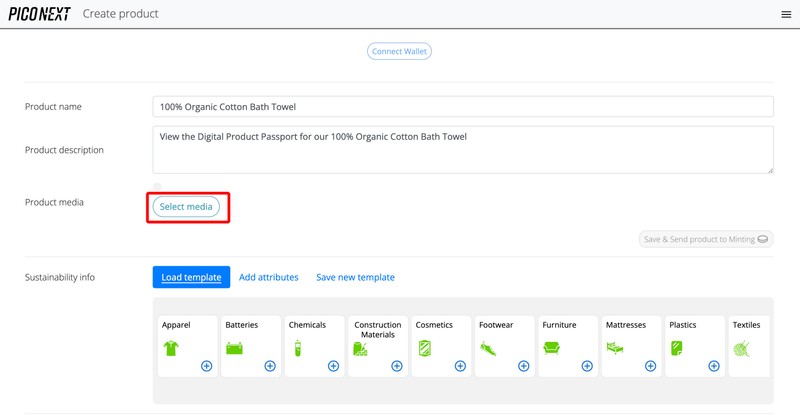Click the Furniture sofa icon

[551, 348]
